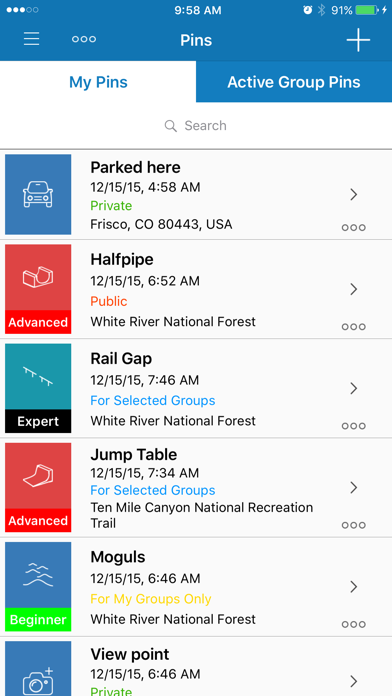Screen dimensions: 392x696
Task: Add a new pin with plus icon
Action: (x=358, y=40)
